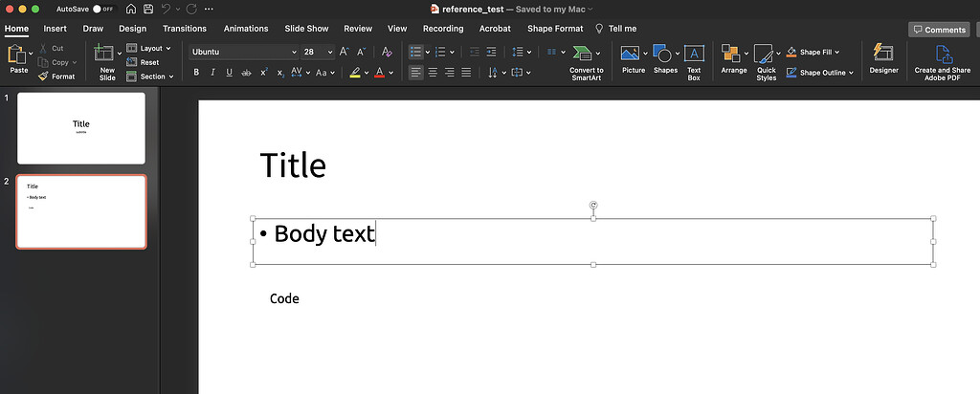Viewport: 980px width, 394px height.
Task: Toggle Italic formatting
Action: coord(212,73)
